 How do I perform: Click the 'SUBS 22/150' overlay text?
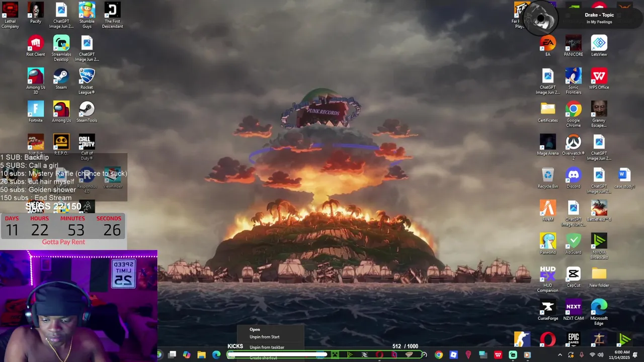pos(53,206)
